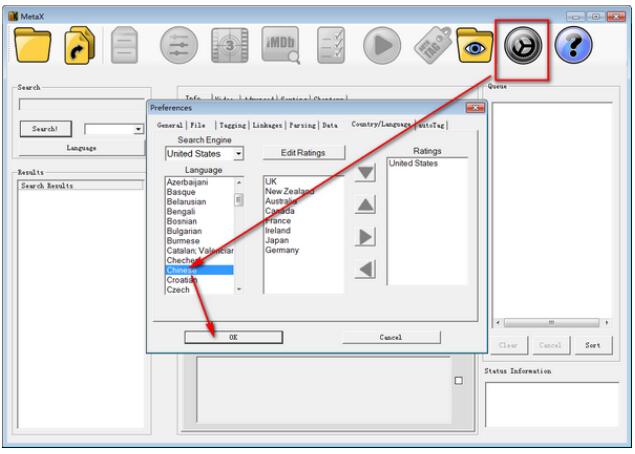The image size is (635, 454).
Task: Open preferences gear icon highlighted in red
Action: (523, 45)
